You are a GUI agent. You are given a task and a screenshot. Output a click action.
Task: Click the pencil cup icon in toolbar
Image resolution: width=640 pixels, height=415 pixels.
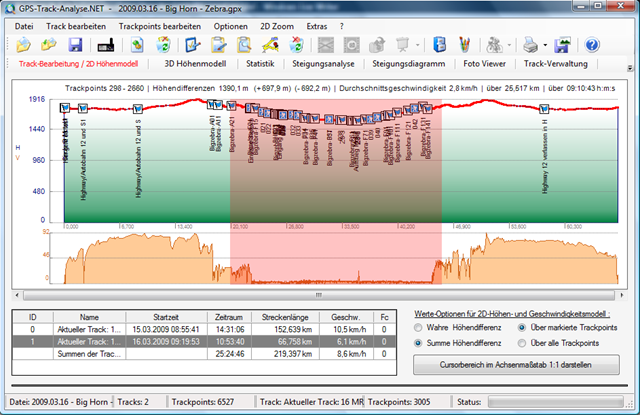point(464,45)
